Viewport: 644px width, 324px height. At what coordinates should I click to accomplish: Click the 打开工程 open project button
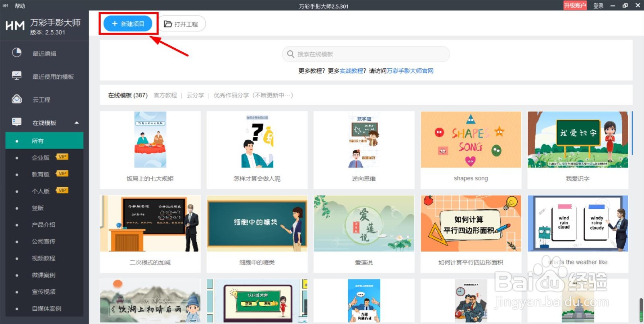coord(182,24)
